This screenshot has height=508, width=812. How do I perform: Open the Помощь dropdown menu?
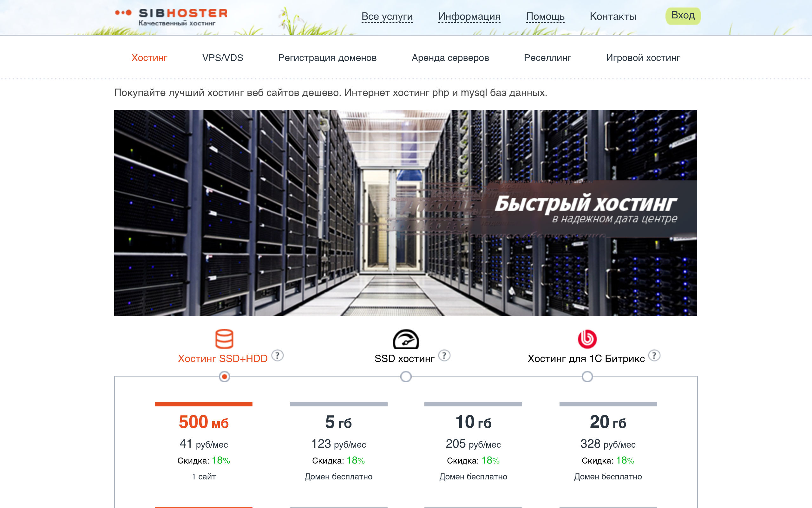coord(545,16)
